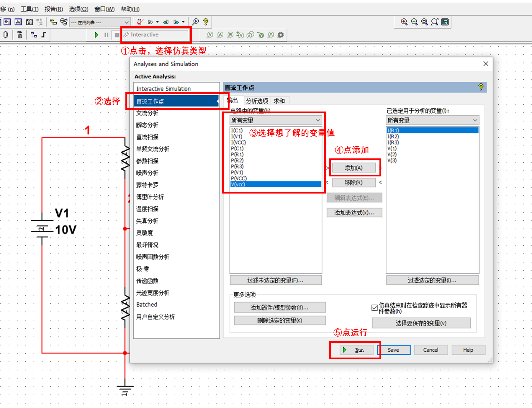Click the Save button in dialog
This screenshot has width=532, height=408.
point(394,350)
